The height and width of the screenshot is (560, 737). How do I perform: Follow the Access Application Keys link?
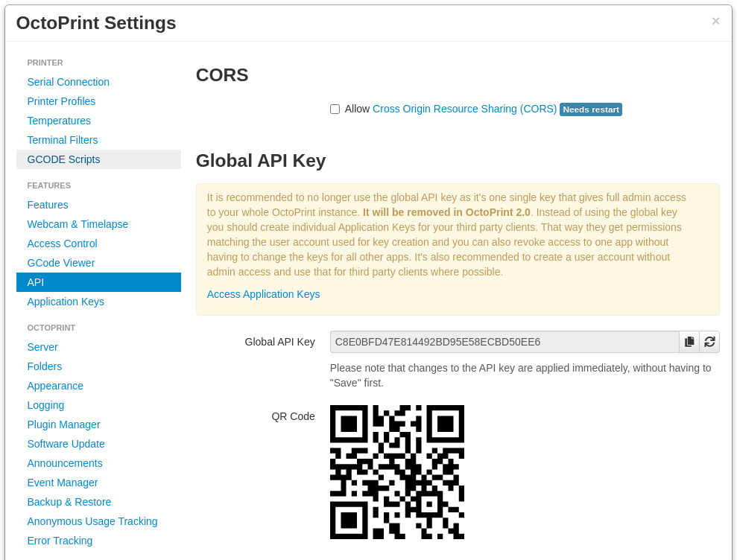tap(263, 294)
